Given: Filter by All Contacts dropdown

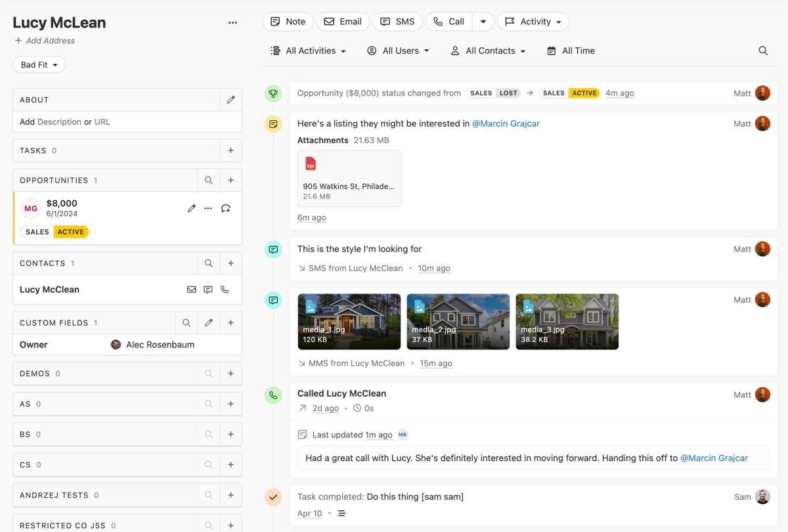Looking at the screenshot, I should [x=489, y=51].
